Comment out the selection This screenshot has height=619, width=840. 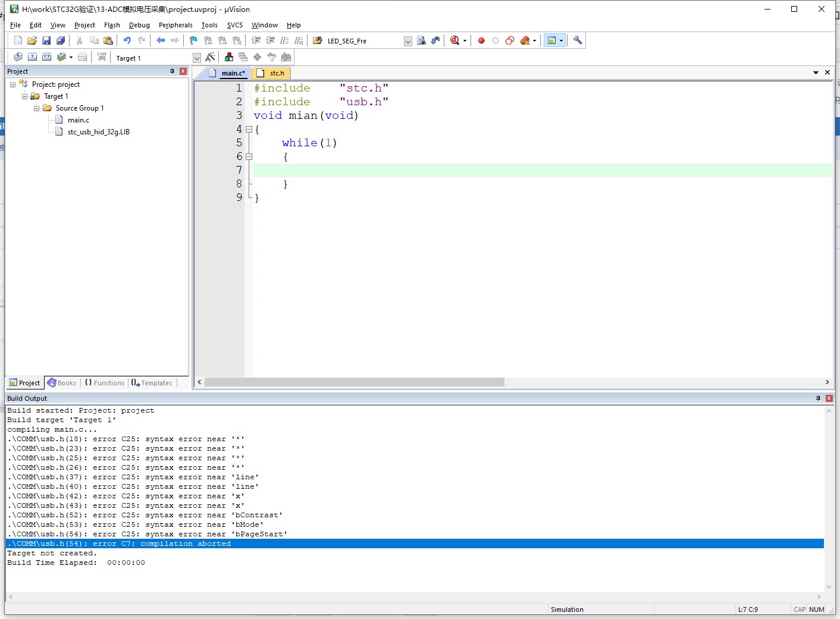point(284,40)
